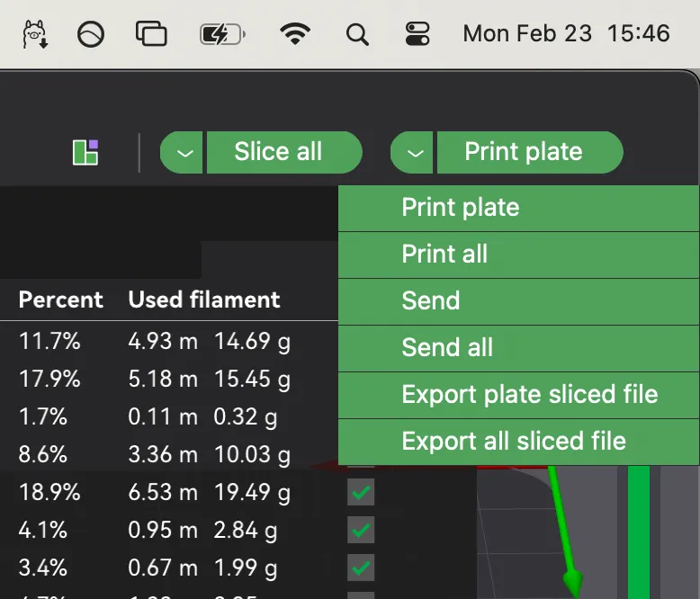The height and width of the screenshot is (599, 700).
Task: Click the 3.4% table cell
Action: (x=43, y=568)
